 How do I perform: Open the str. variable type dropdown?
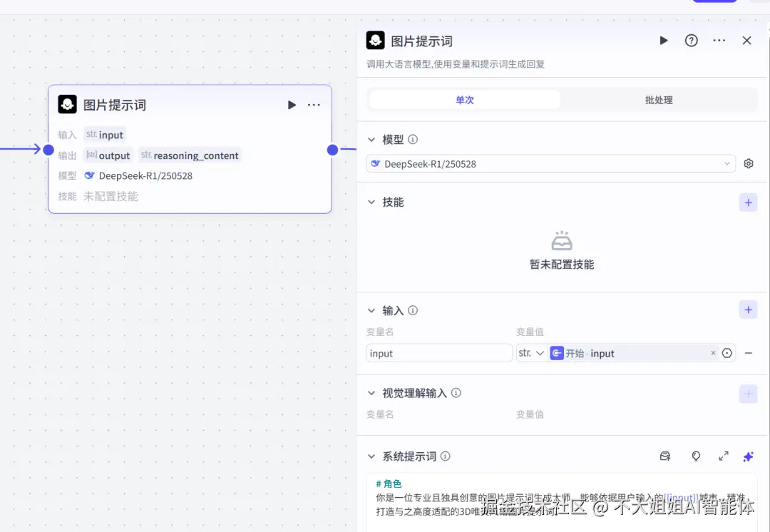(x=531, y=352)
